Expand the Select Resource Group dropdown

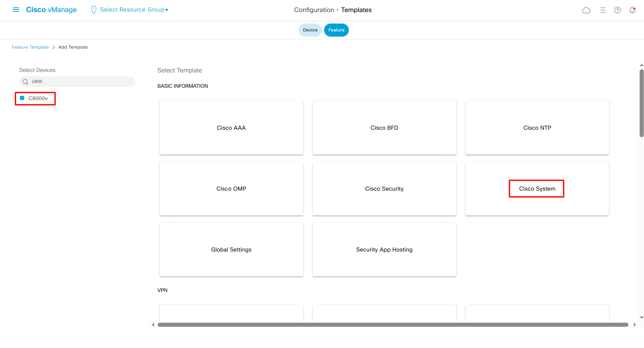pyautogui.click(x=134, y=10)
